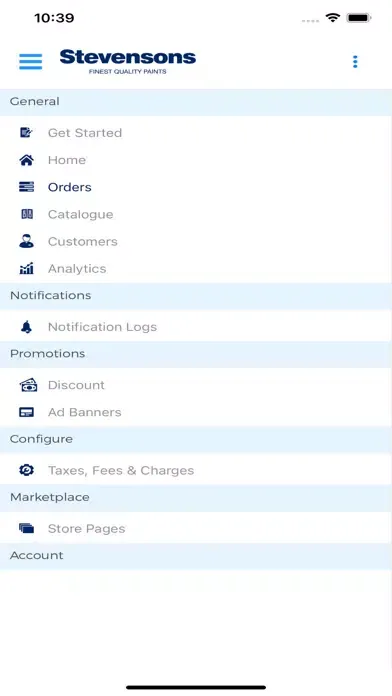The image size is (392, 696).
Task: Click the Analytics chart icon
Action: (x=27, y=269)
